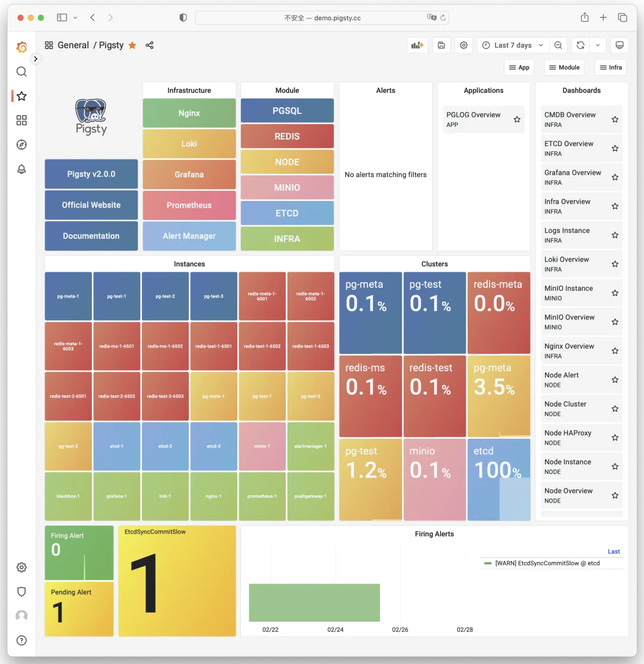This screenshot has height=664, width=644.
Task: Select the PGSQL module tile
Action: pyautogui.click(x=287, y=110)
